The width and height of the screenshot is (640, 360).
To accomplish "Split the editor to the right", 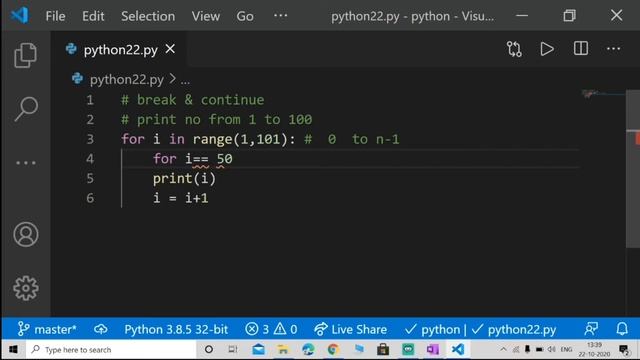I will point(580,49).
